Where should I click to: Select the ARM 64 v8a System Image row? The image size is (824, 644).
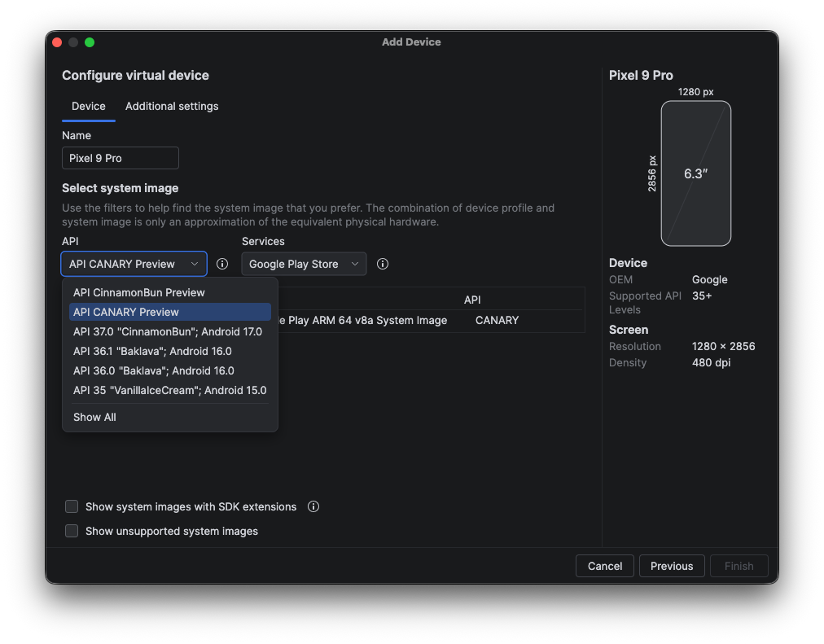431,321
